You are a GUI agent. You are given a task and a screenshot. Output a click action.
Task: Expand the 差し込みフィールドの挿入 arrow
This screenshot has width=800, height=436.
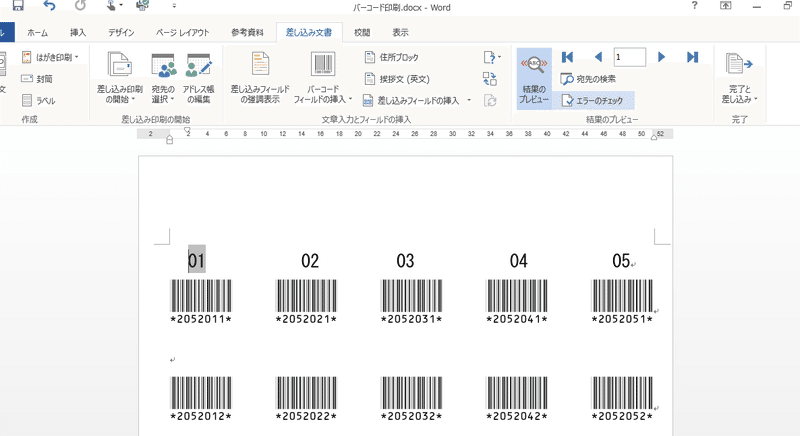click(x=469, y=100)
